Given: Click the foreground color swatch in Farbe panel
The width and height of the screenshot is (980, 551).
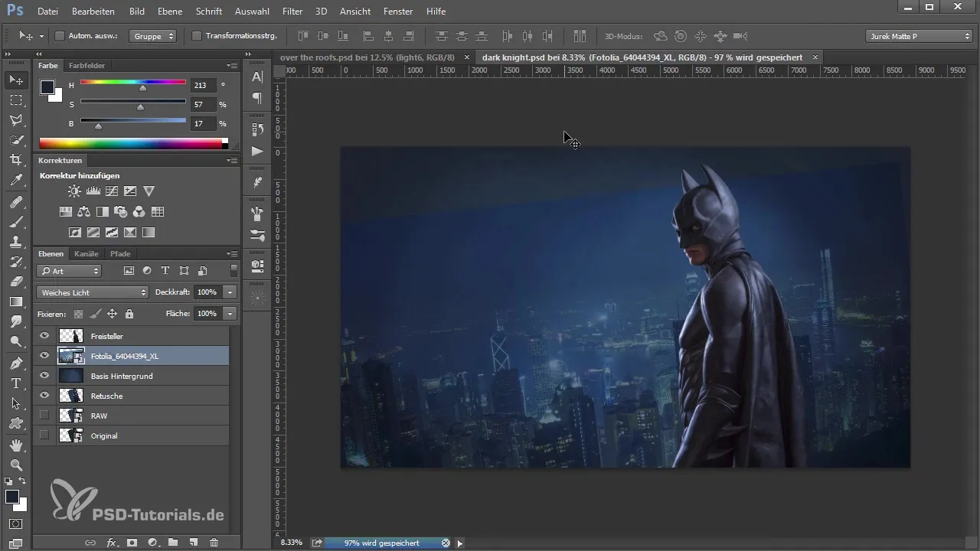Looking at the screenshot, I should (47, 86).
